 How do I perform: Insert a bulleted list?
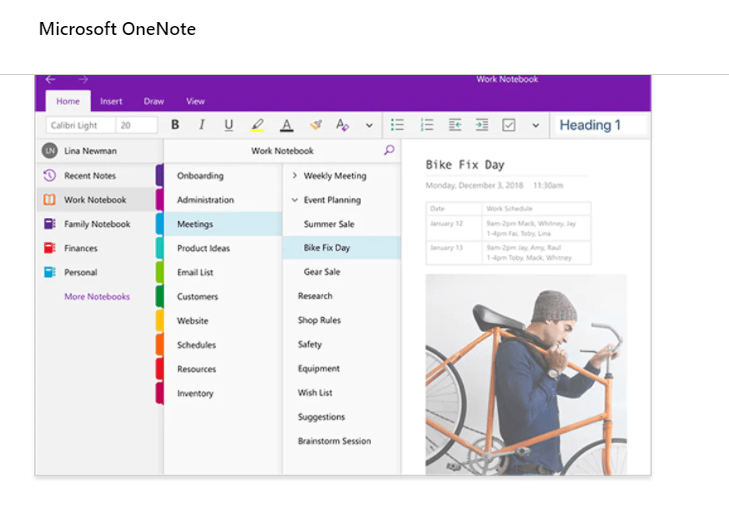pyautogui.click(x=398, y=125)
